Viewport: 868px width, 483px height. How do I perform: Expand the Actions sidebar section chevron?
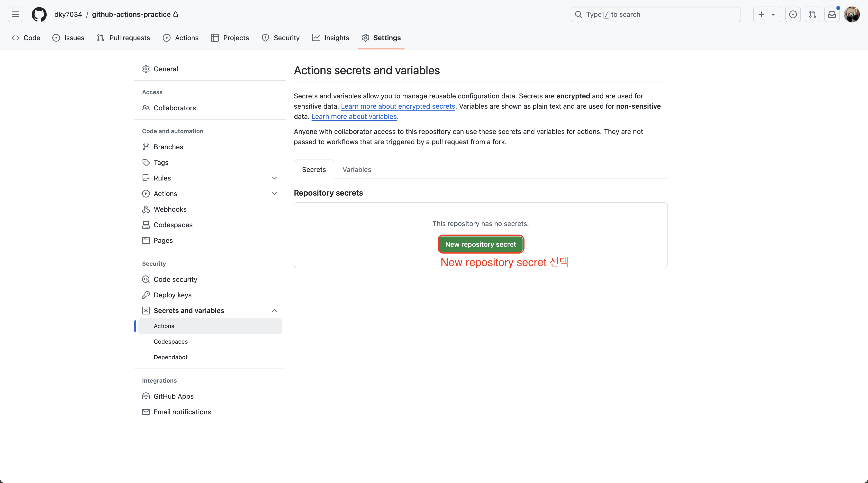(274, 194)
